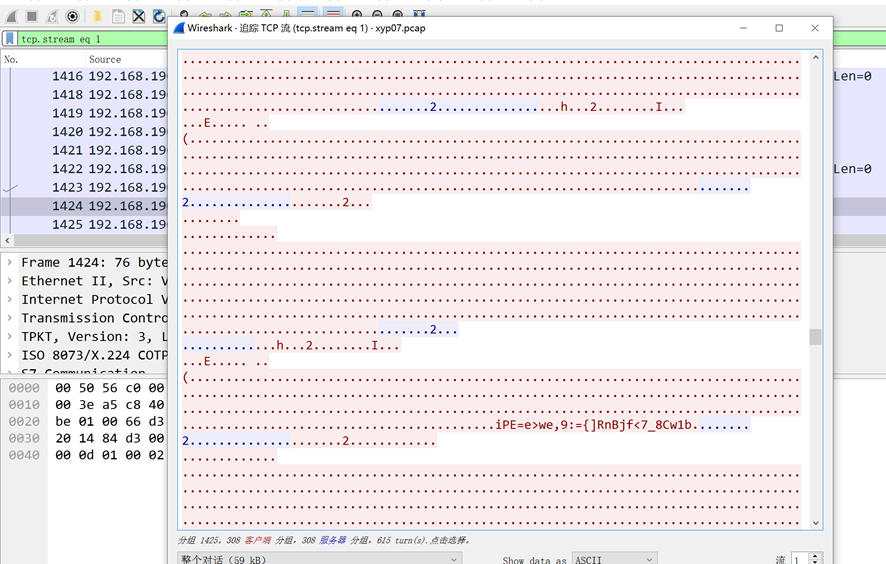This screenshot has width=886, height=564.
Task: Click the restart capture icon
Action: click(52, 17)
